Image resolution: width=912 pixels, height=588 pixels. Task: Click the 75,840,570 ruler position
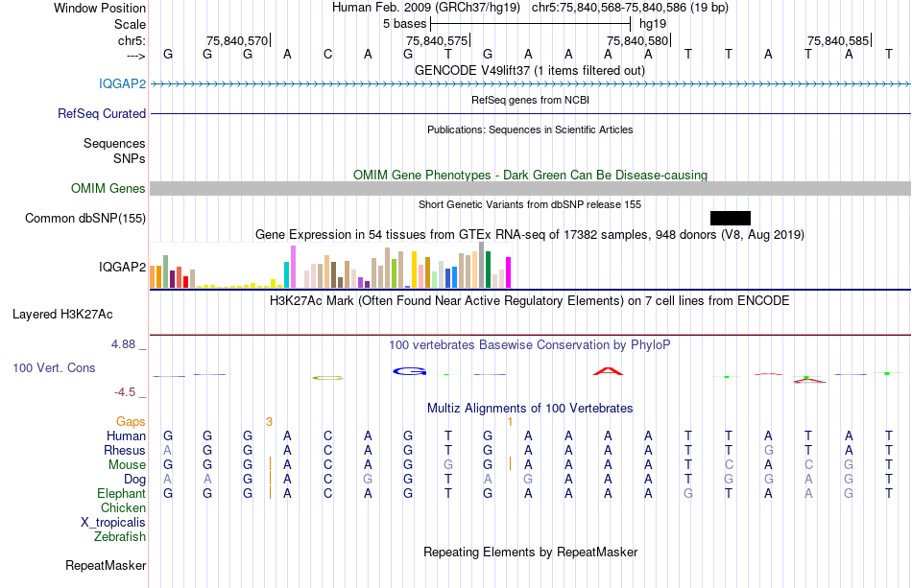[x=237, y=40]
